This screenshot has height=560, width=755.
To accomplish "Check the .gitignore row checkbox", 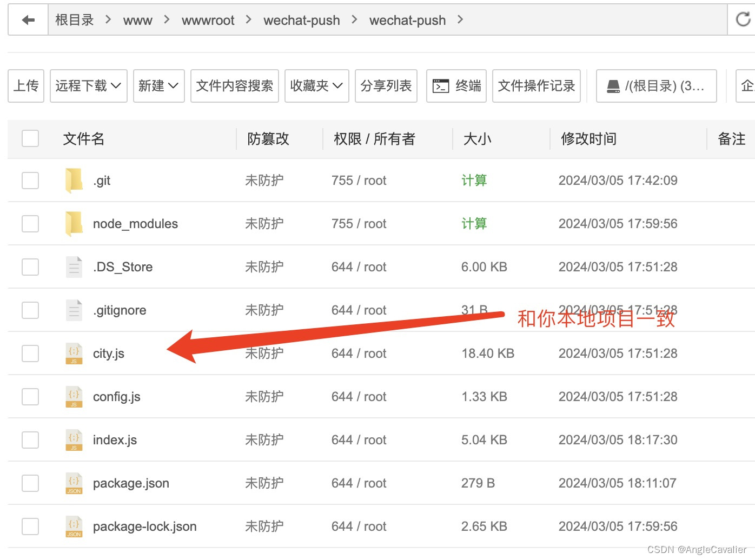I will [x=30, y=310].
